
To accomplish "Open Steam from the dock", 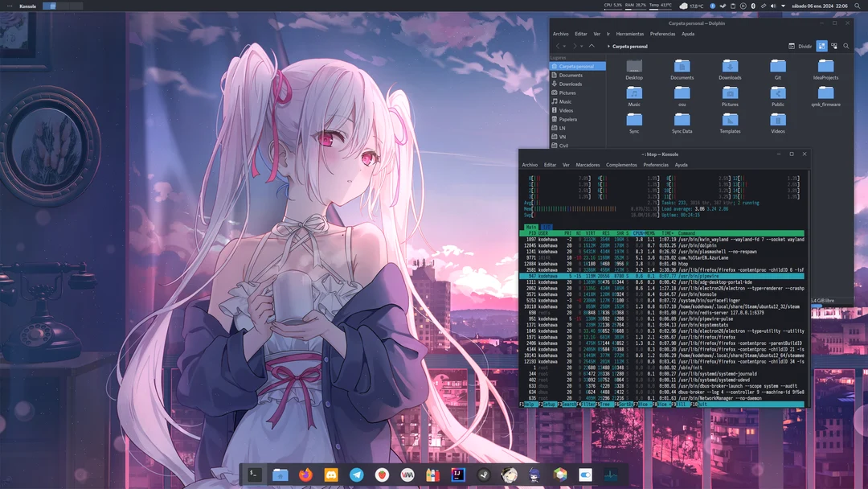I will (x=484, y=475).
